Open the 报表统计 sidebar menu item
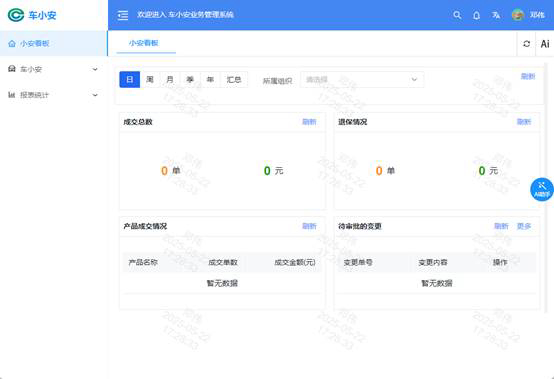Image resolution: width=554 pixels, height=379 pixels. tap(54, 95)
